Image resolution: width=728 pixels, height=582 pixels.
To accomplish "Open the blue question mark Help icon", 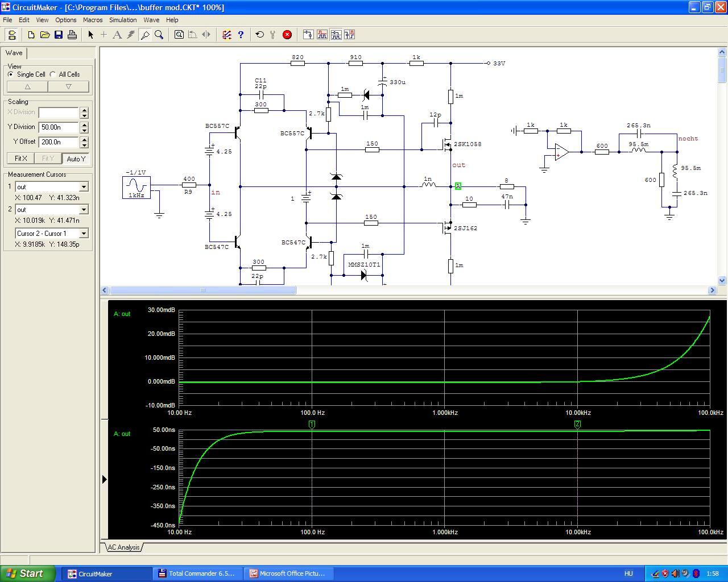I will pyautogui.click(x=241, y=35).
